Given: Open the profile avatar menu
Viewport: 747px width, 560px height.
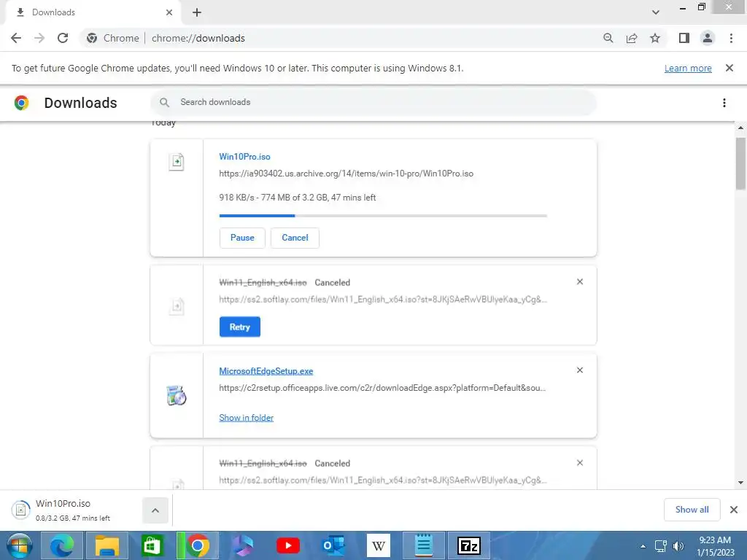Looking at the screenshot, I should [708, 38].
